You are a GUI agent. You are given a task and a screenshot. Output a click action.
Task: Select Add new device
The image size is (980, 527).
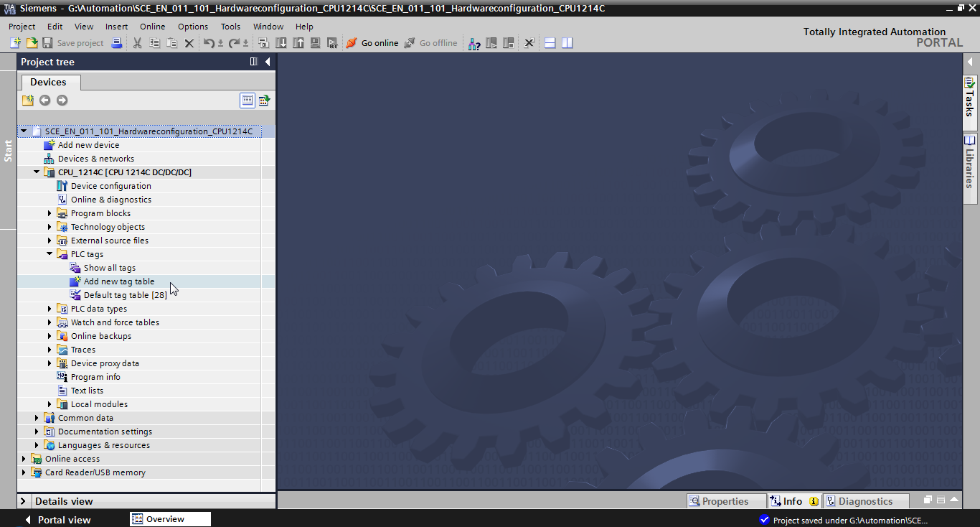(88, 145)
